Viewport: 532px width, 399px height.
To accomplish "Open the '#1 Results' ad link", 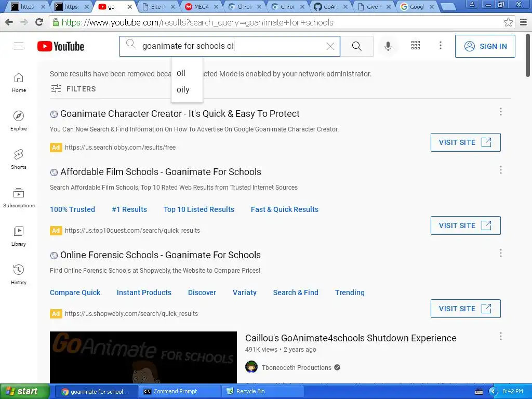I will pos(129,209).
